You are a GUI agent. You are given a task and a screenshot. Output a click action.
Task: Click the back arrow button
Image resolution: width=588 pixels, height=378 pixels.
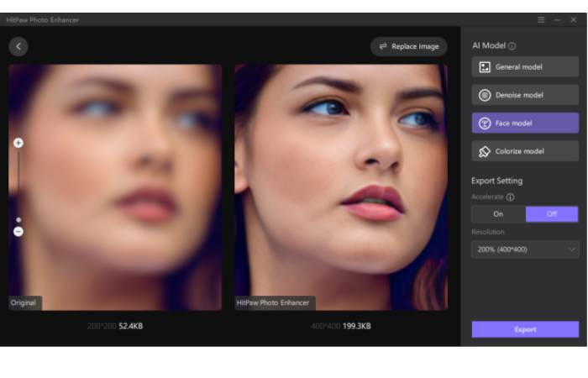18,47
